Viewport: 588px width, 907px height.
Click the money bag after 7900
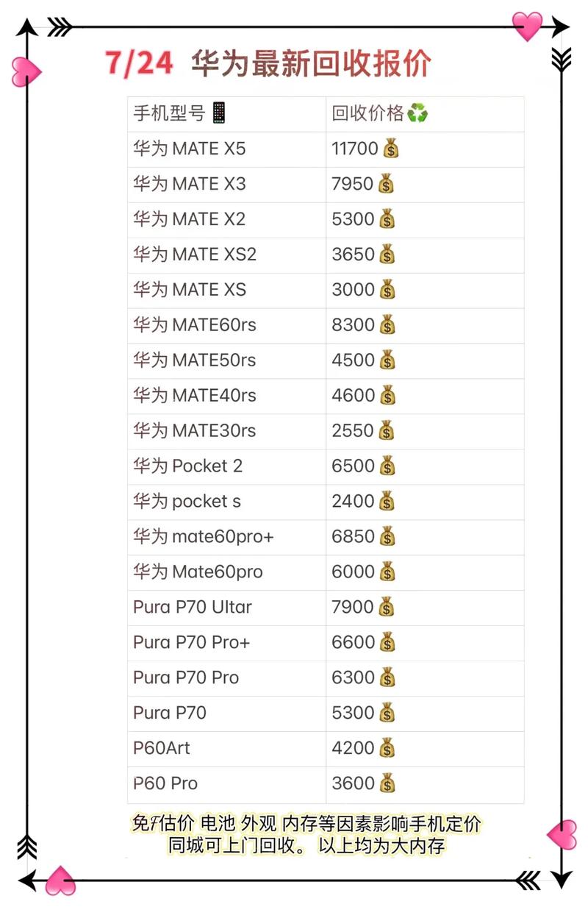387,607
